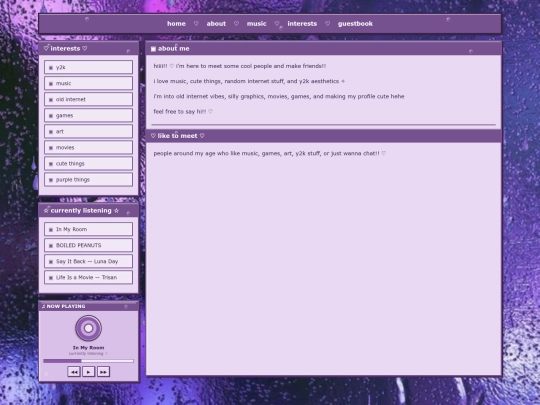Select the movies interest item

point(89,147)
